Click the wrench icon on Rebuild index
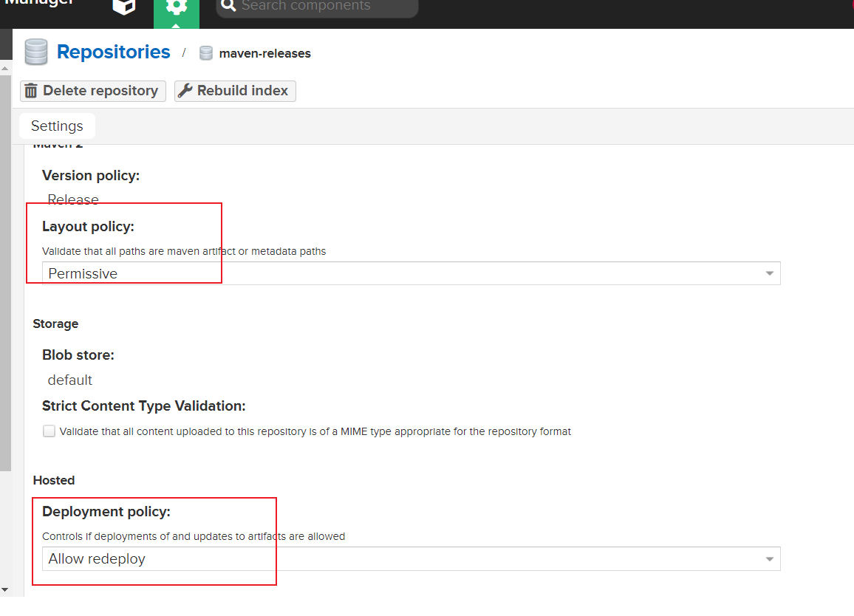854x616 pixels. click(x=185, y=91)
